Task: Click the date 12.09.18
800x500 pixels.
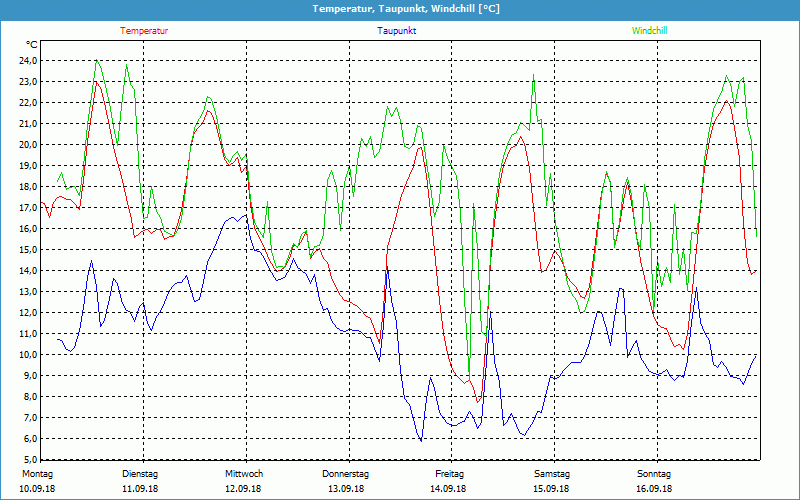Action: [243, 489]
